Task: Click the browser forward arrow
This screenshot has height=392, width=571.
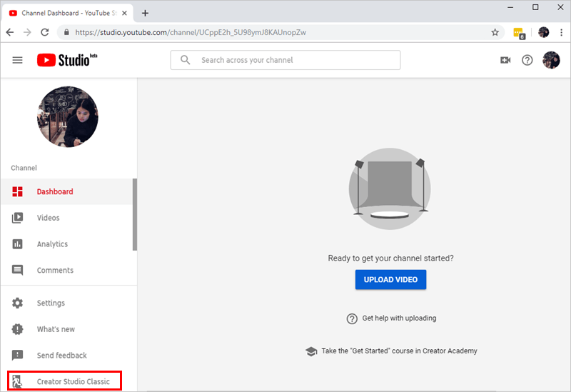Action: [x=27, y=32]
